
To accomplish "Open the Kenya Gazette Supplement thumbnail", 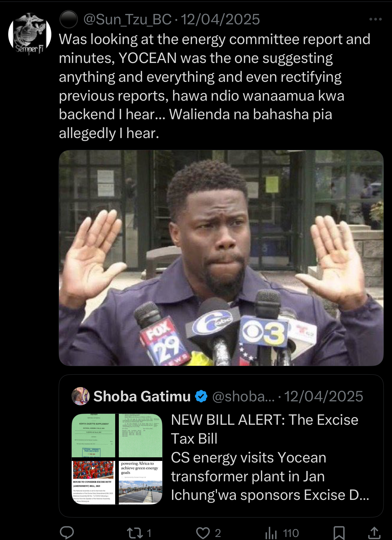I will tap(94, 435).
